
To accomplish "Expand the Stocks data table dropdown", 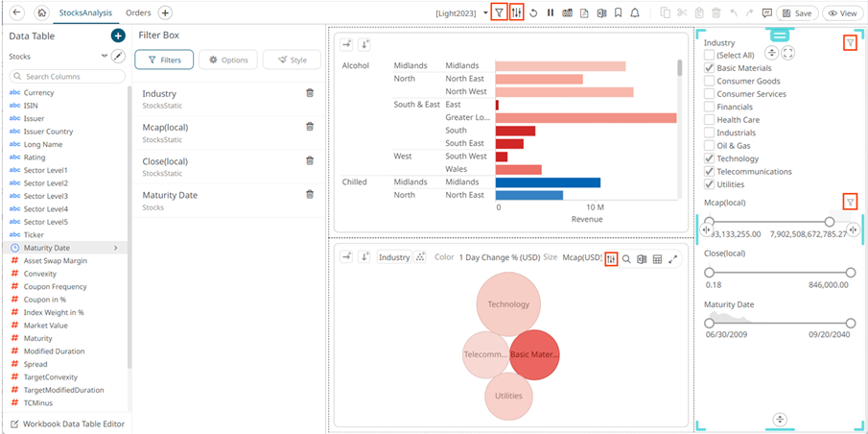I will point(104,57).
